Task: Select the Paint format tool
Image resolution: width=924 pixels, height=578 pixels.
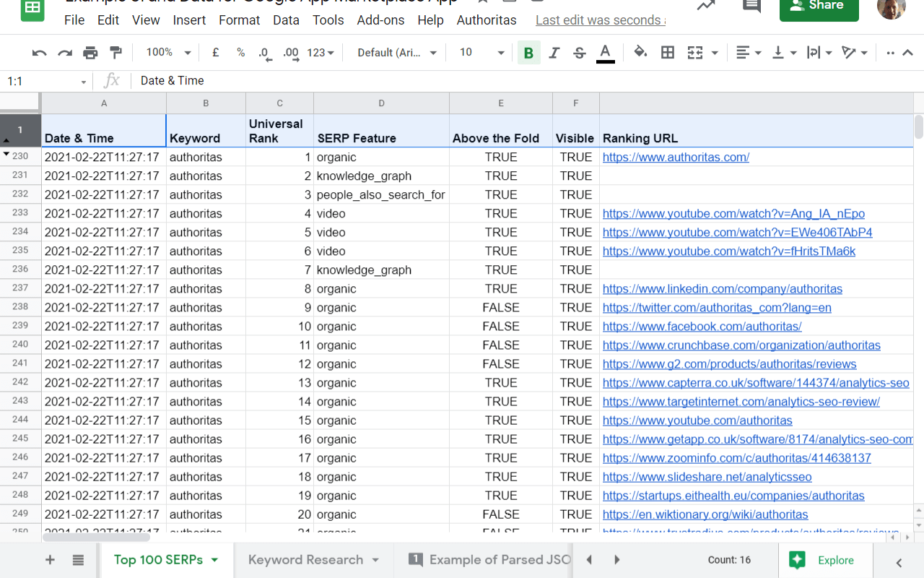Action: tap(115, 53)
